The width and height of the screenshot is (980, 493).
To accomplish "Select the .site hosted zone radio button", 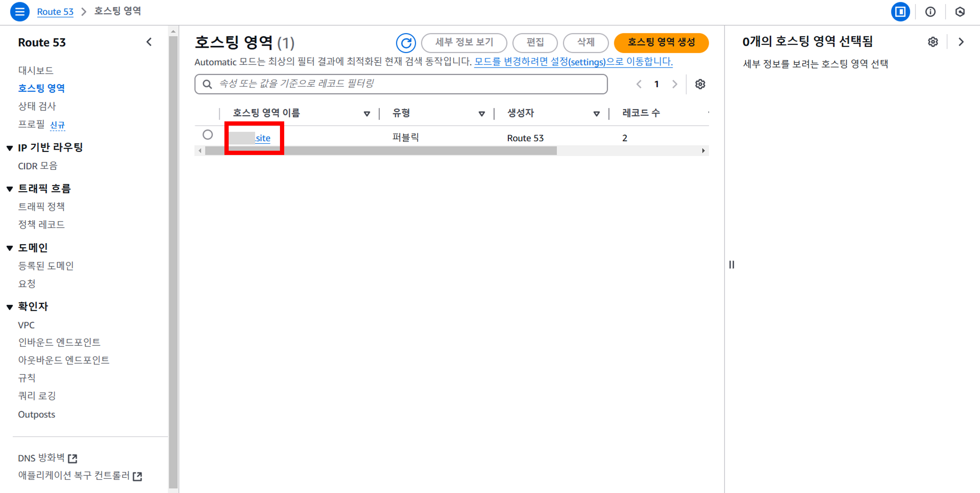I will point(208,134).
